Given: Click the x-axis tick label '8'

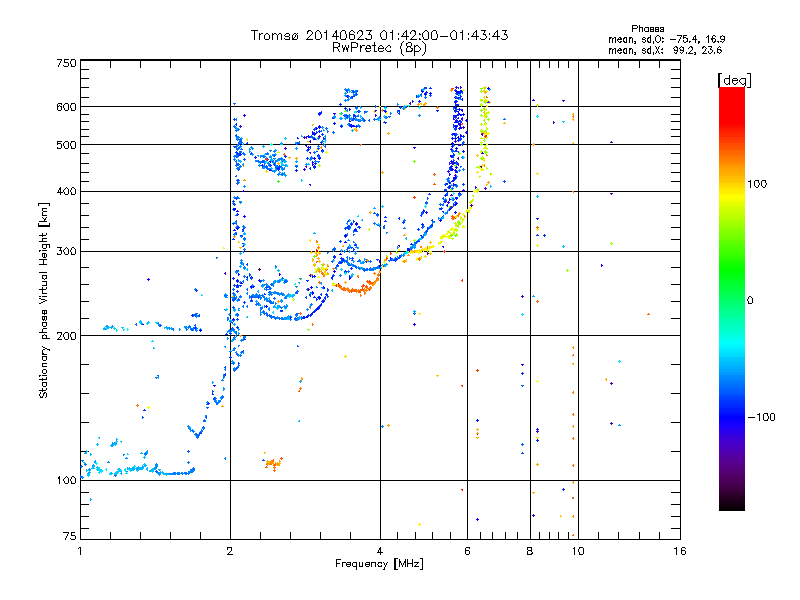Looking at the screenshot, I should [x=530, y=551].
